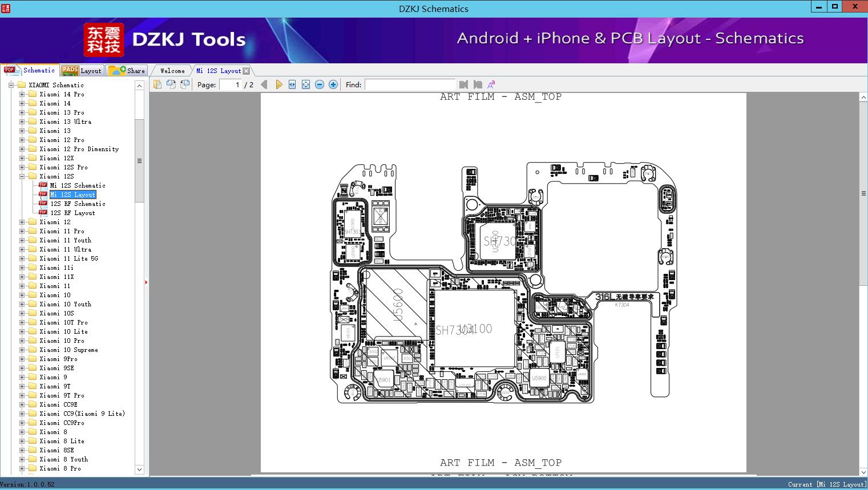This screenshot has height=490, width=868.
Task: Click the page number box
Action: click(x=231, y=84)
